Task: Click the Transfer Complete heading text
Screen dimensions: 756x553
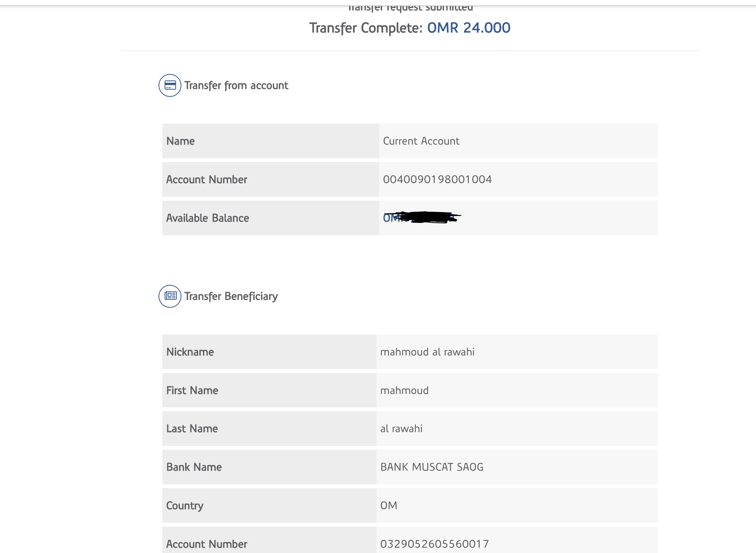Action: coord(366,28)
